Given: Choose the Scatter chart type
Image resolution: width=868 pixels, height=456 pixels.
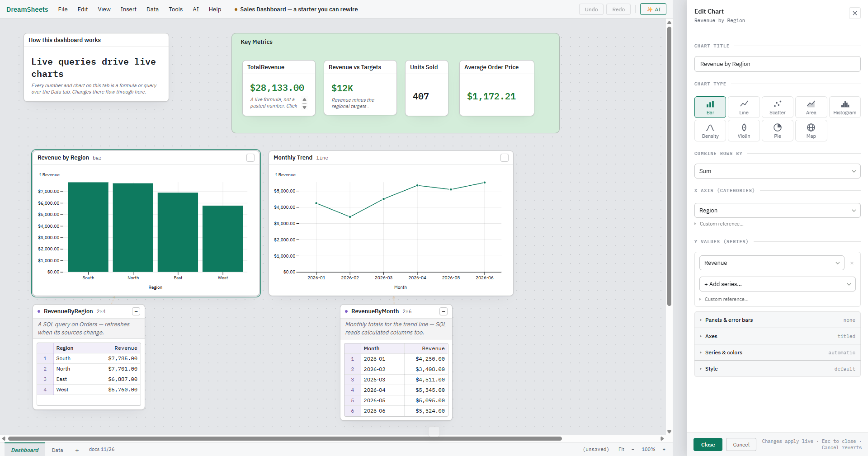Looking at the screenshot, I should [777, 107].
